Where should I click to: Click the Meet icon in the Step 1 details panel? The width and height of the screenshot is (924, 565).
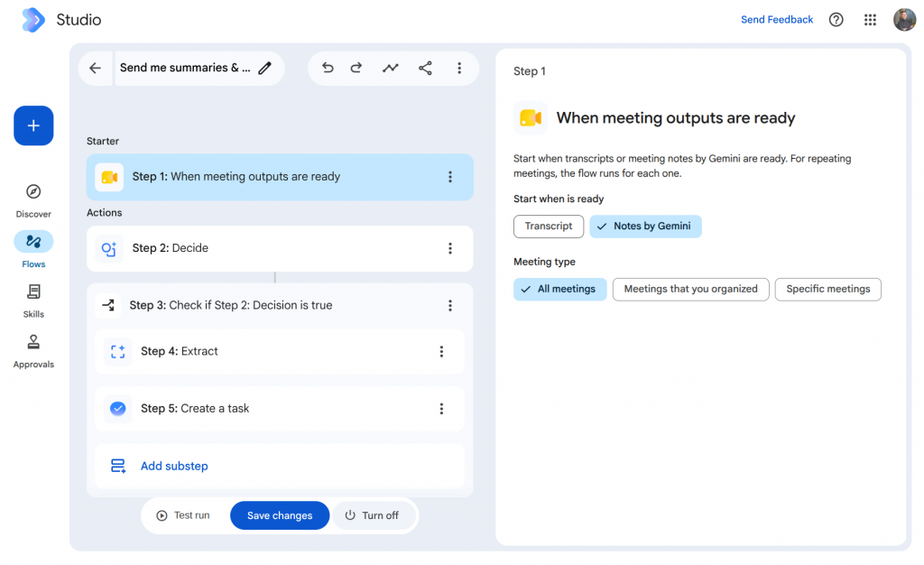tap(531, 118)
